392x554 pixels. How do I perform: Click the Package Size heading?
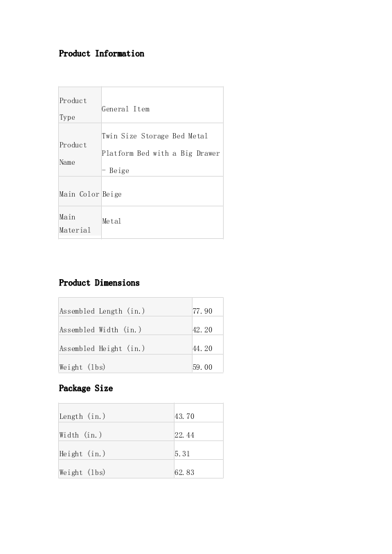tap(86, 388)
